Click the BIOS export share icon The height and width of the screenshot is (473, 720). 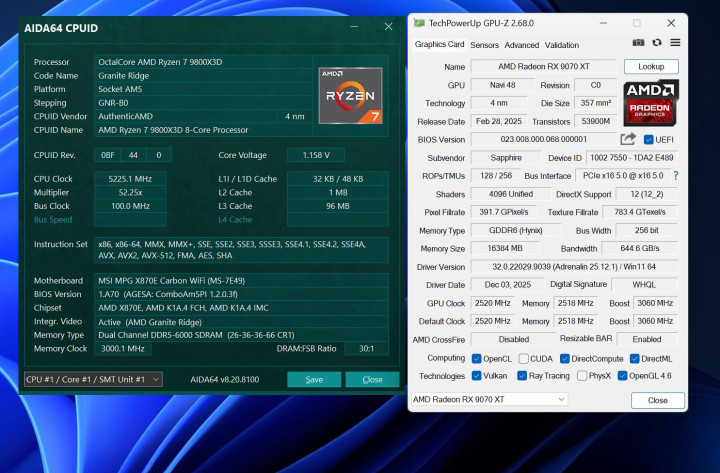pos(628,139)
